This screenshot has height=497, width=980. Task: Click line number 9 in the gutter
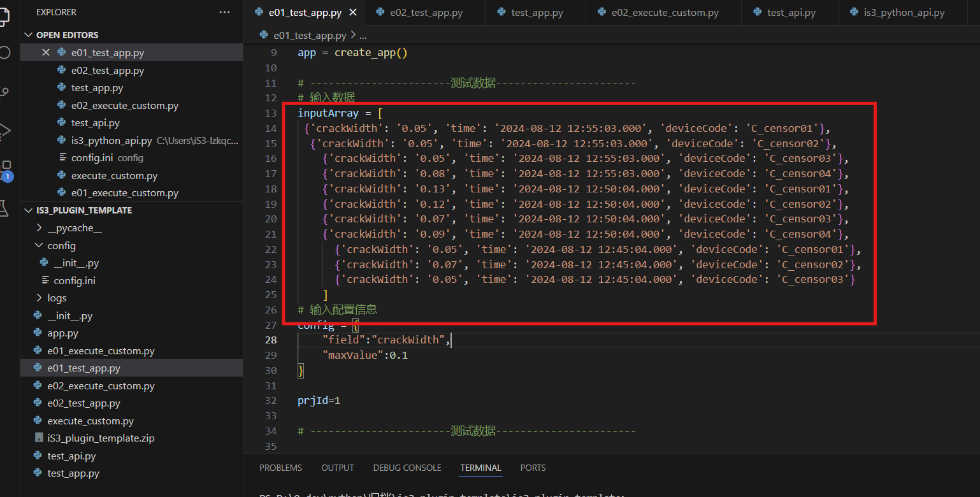(274, 52)
